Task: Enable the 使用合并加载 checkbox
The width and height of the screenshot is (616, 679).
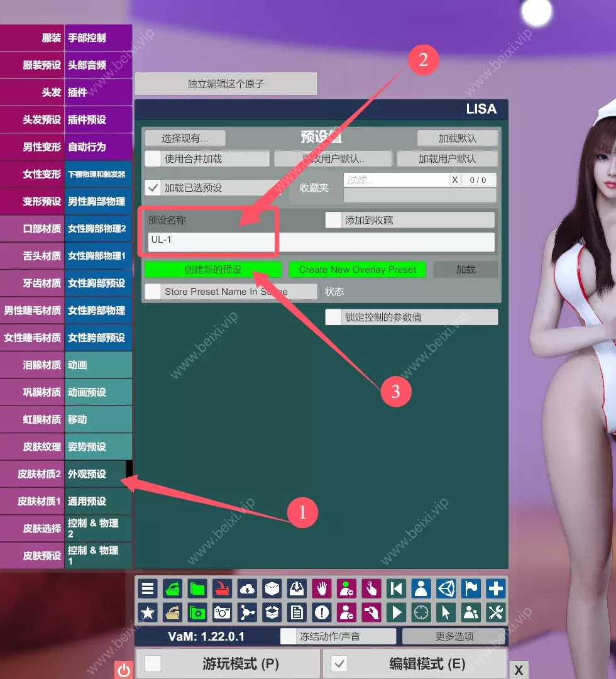Action: tap(153, 158)
